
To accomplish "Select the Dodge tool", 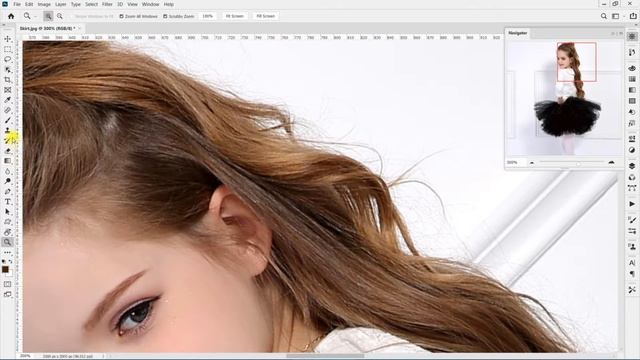I will (x=7, y=181).
